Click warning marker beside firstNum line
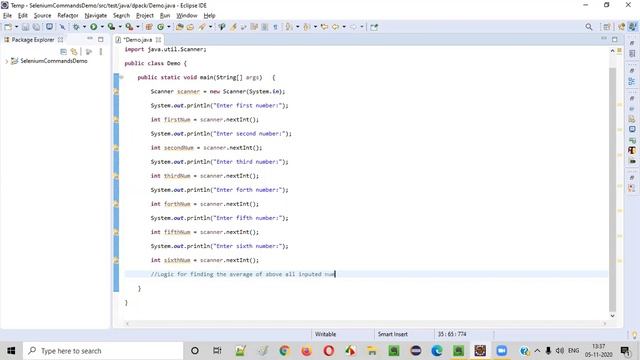Image resolution: width=640 pixels, height=360 pixels. coord(116,120)
